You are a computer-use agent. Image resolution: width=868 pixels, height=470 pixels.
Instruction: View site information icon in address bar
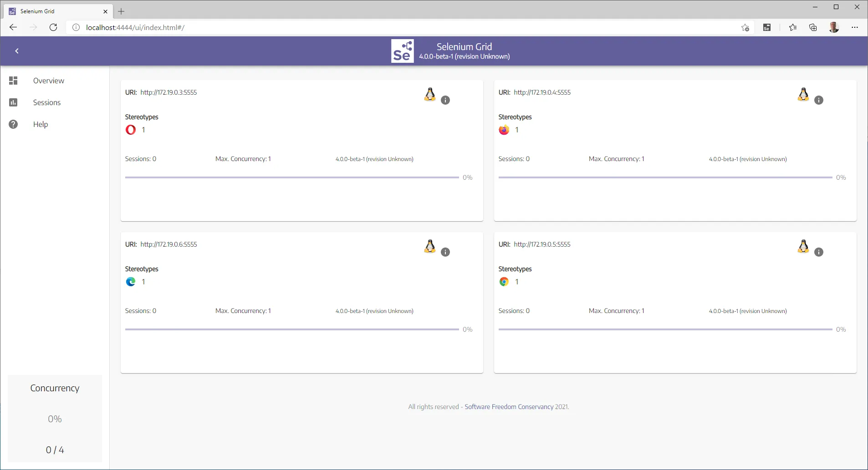click(76, 27)
